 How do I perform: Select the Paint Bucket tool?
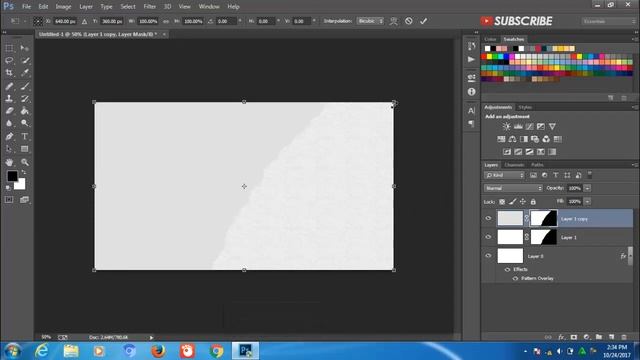[24, 111]
